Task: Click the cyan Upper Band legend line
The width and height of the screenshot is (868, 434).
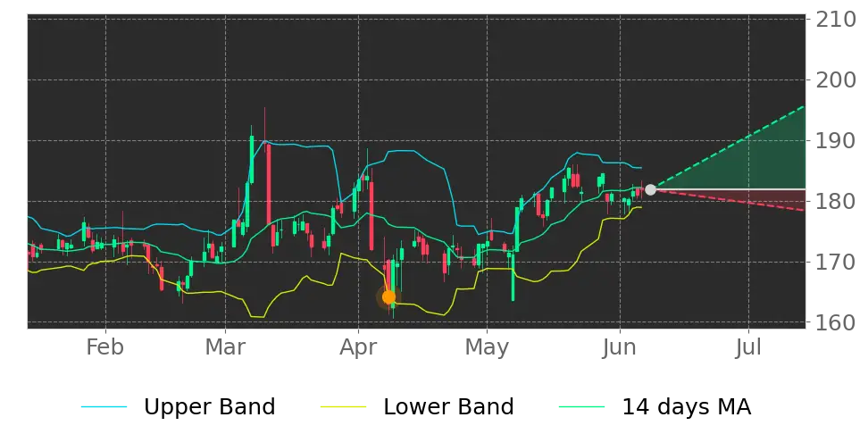Action: (x=104, y=407)
